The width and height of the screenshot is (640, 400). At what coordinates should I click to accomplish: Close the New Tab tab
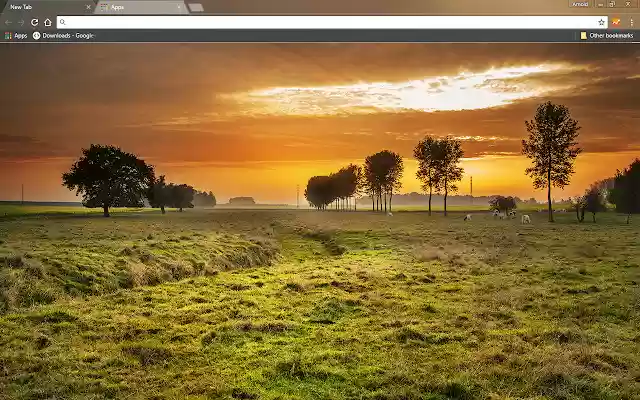[88, 7]
